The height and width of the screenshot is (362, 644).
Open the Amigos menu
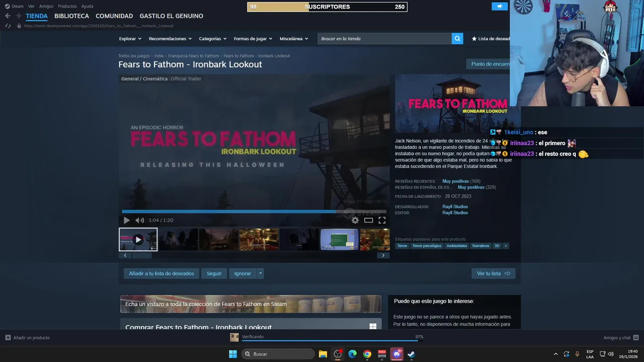(x=46, y=7)
